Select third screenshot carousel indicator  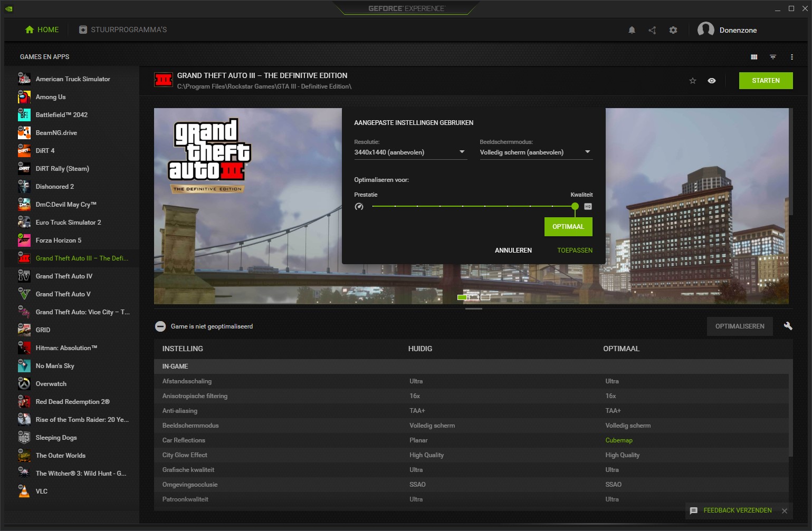[485, 297]
